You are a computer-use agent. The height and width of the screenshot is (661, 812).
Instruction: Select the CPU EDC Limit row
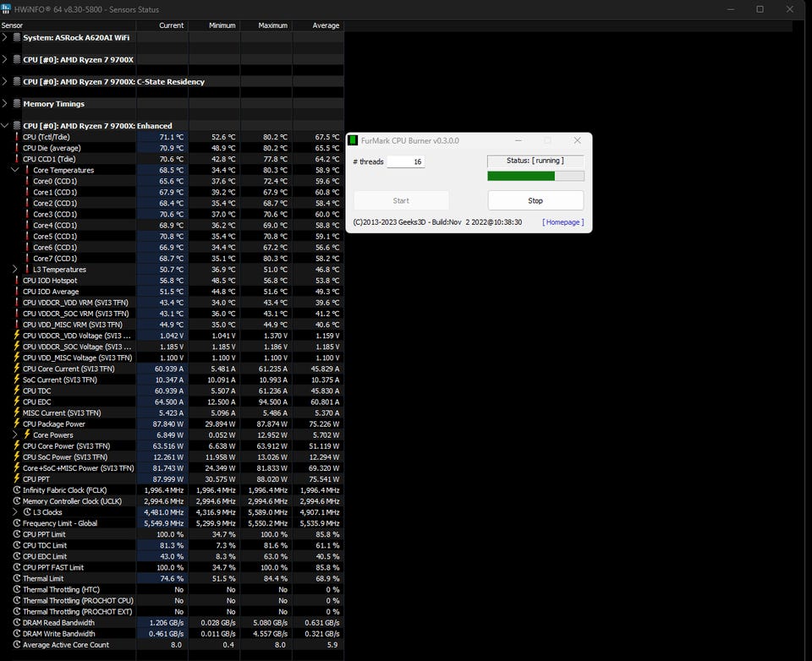(x=172, y=556)
